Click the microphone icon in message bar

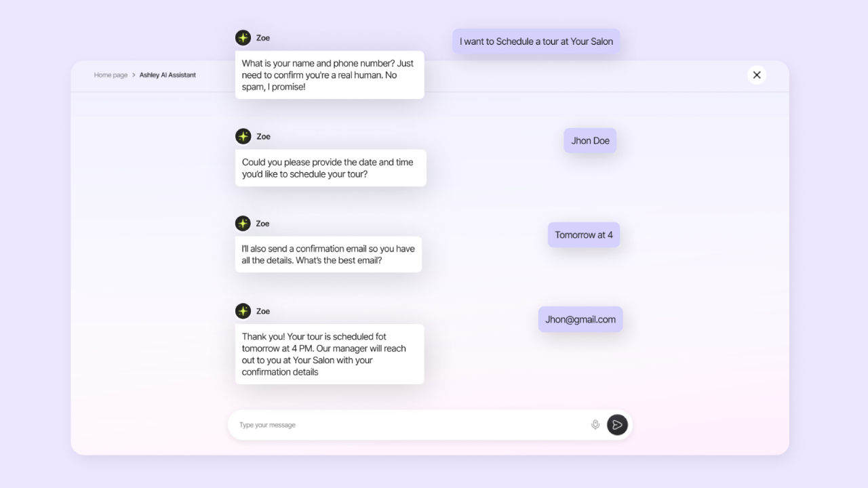click(x=595, y=425)
